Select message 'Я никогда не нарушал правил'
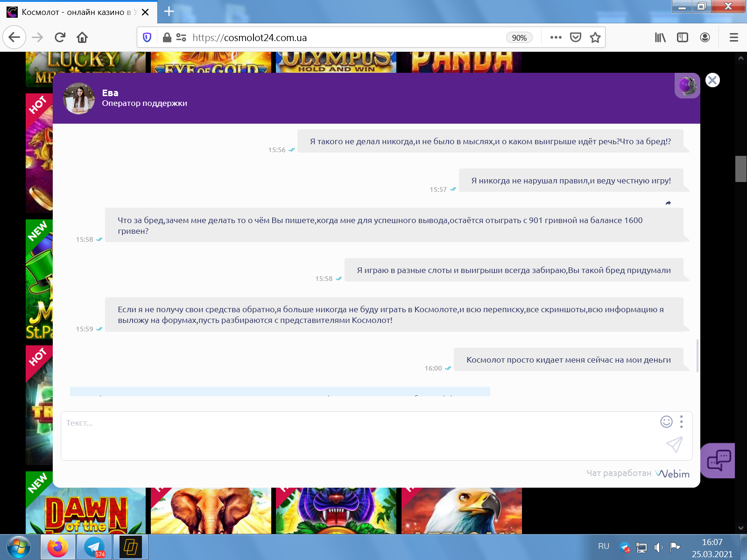The width and height of the screenshot is (747, 560). (571, 181)
